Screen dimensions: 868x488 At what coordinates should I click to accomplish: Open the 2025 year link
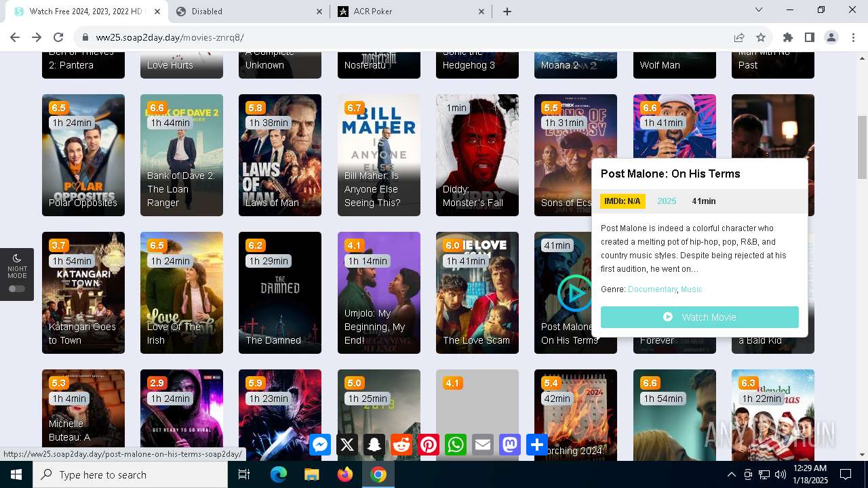tap(667, 201)
